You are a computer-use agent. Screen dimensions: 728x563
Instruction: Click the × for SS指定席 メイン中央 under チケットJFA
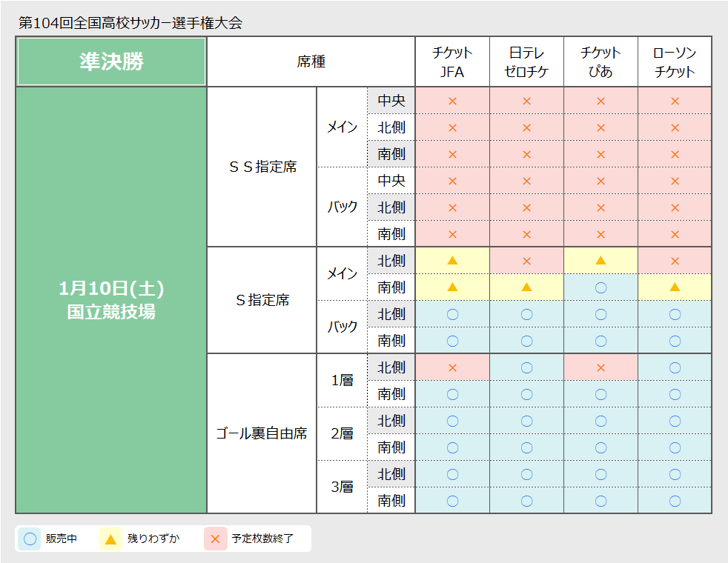452,101
